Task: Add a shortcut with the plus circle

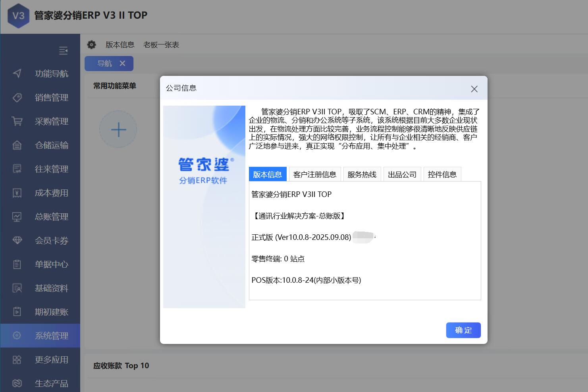Action: [118, 129]
